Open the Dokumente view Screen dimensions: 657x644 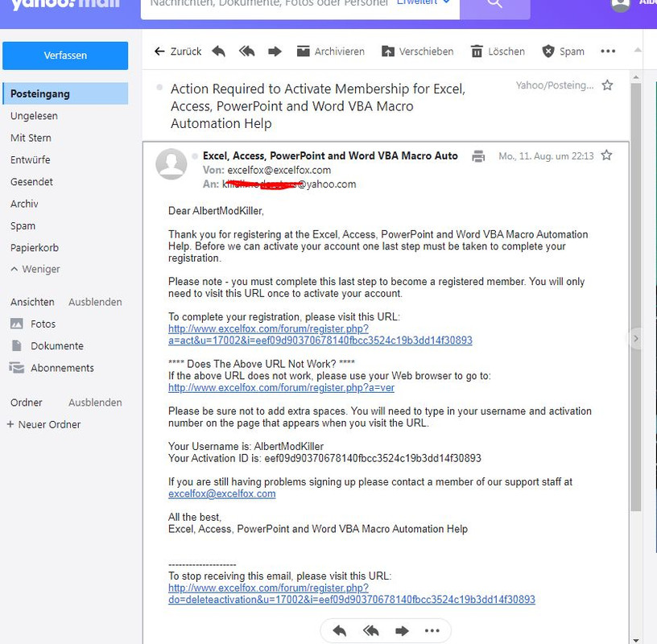coord(47,345)
